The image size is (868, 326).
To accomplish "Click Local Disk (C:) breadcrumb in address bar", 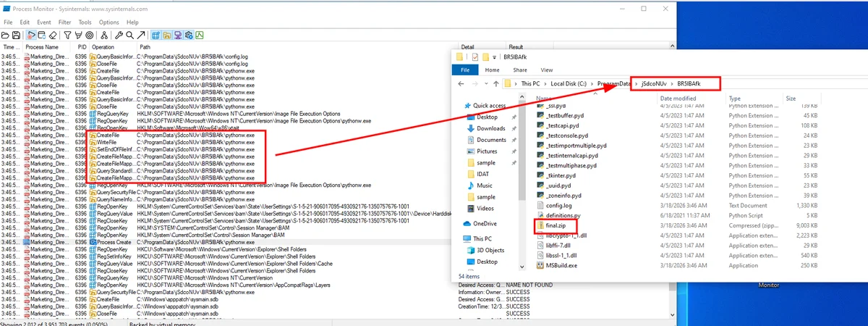I will pos(569,84).
